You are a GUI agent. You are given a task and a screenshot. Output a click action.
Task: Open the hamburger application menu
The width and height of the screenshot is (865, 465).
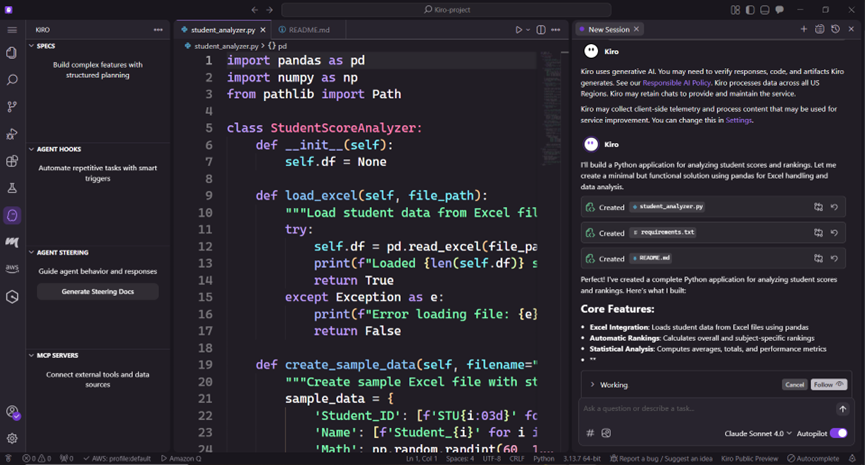click(12, 30)
